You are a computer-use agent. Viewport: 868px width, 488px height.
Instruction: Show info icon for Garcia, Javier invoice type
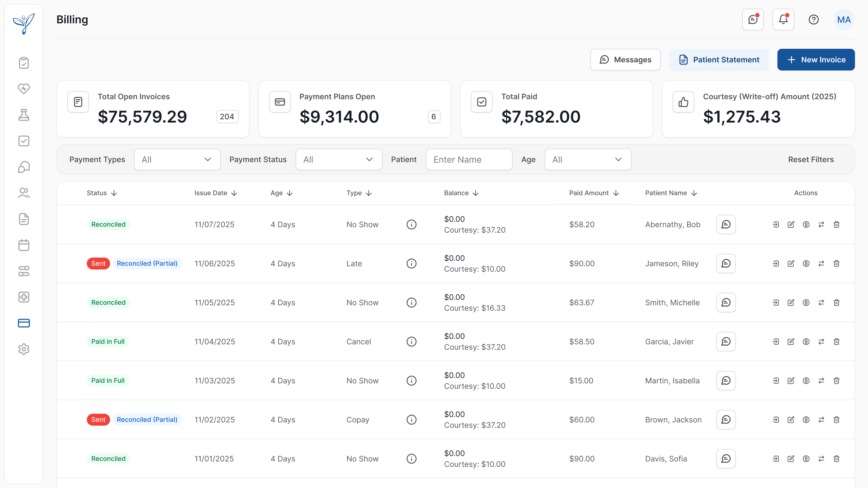point(411,342)
